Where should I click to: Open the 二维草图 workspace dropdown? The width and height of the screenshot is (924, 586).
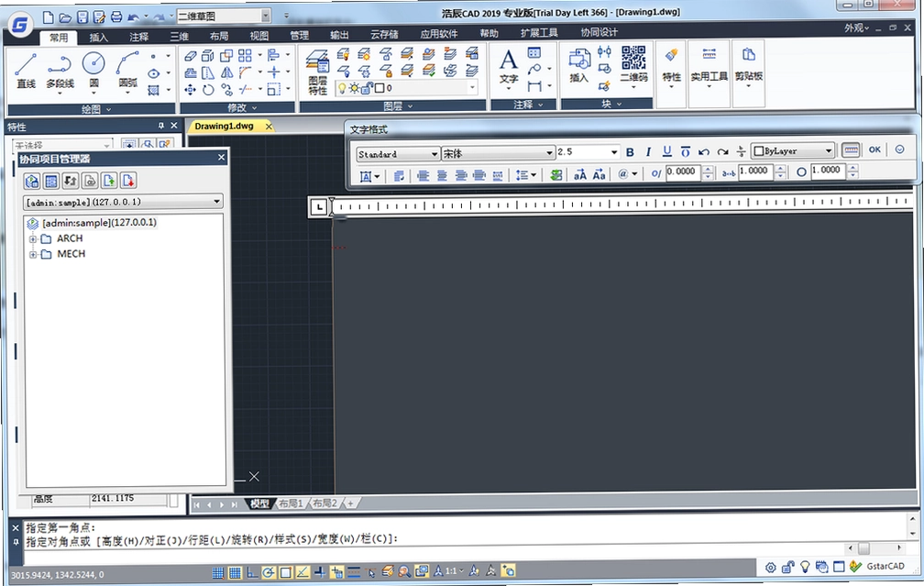tap(224, 16)
